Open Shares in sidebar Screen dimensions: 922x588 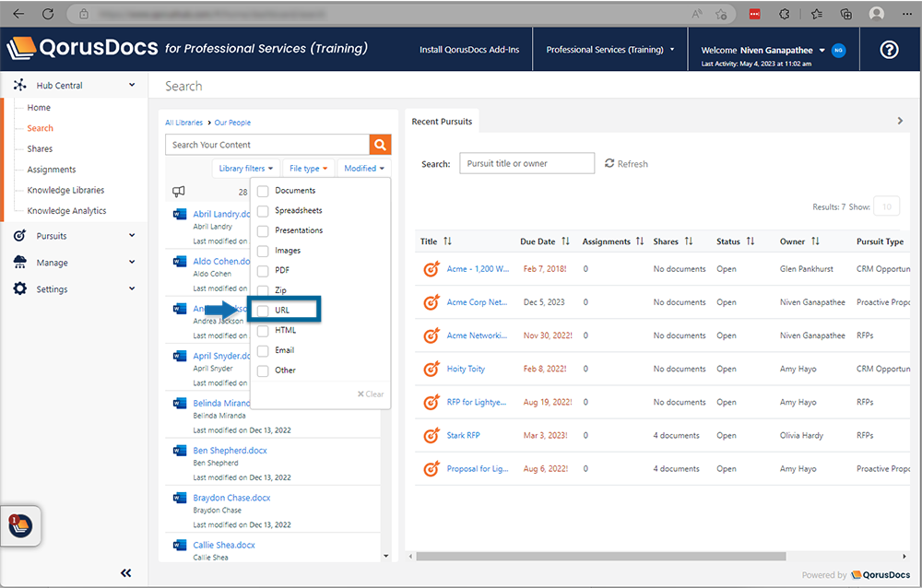click(x=40, y=148)
